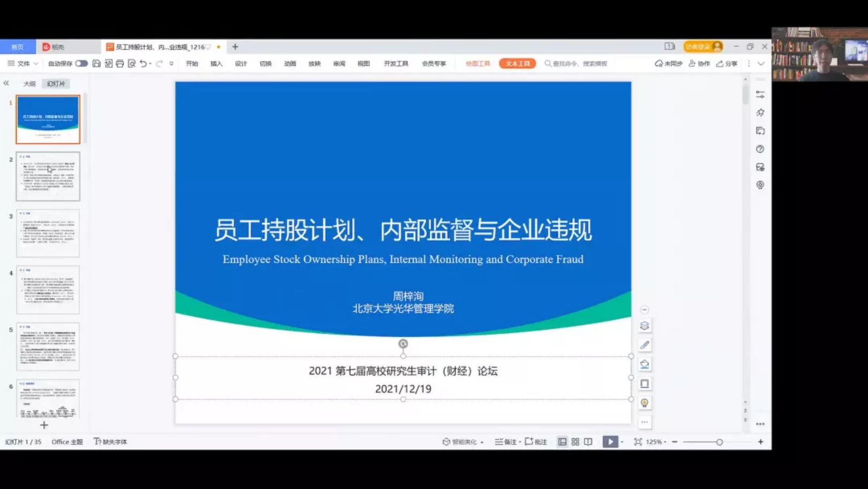Open the 插入 ribbon tab
The width and height of the screenshot is (868, 489).
[x=216, y=63]
